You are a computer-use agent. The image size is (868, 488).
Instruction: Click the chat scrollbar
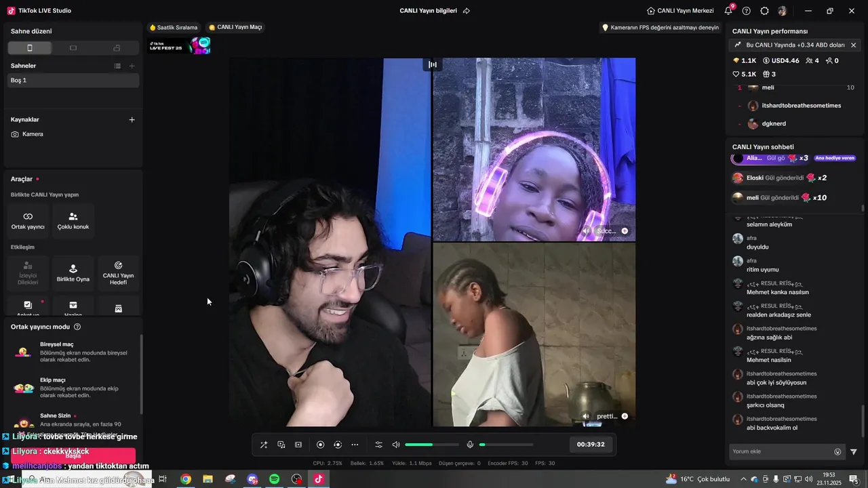(863, 421)
